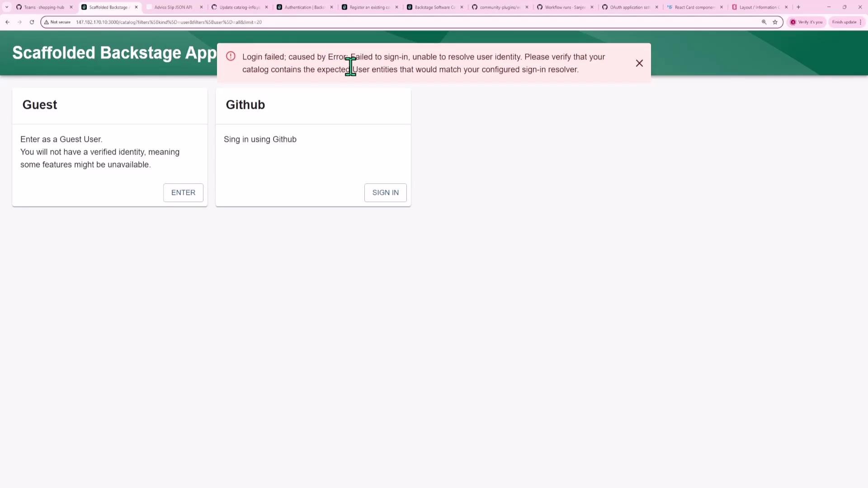The image size is (868, 488).
Task: Switch to the Advice Slip JSON API tab
Action: coord(173,7)
